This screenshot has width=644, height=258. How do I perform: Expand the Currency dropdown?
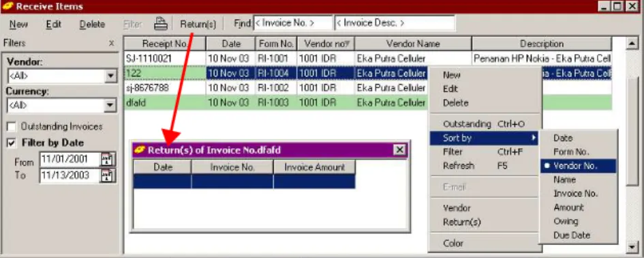click(x=110, y=105)
